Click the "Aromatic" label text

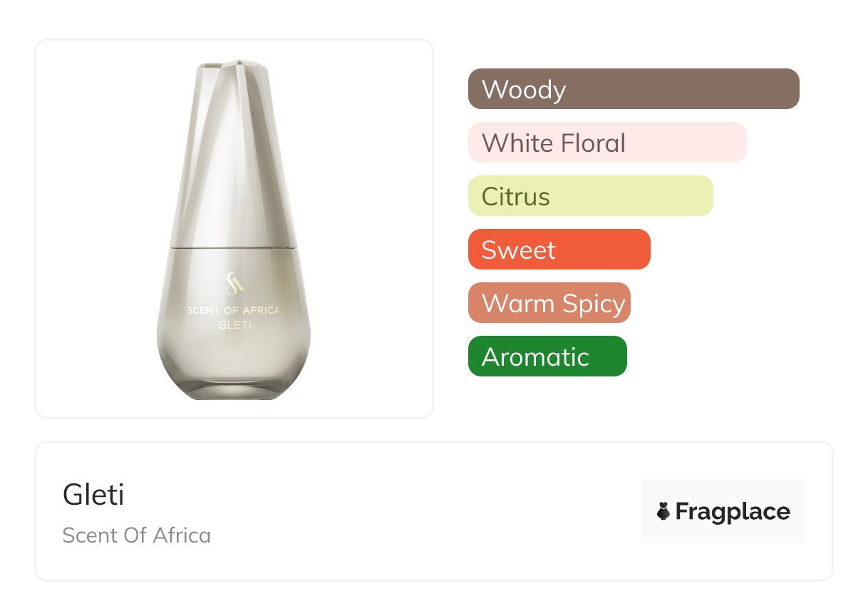535,356
